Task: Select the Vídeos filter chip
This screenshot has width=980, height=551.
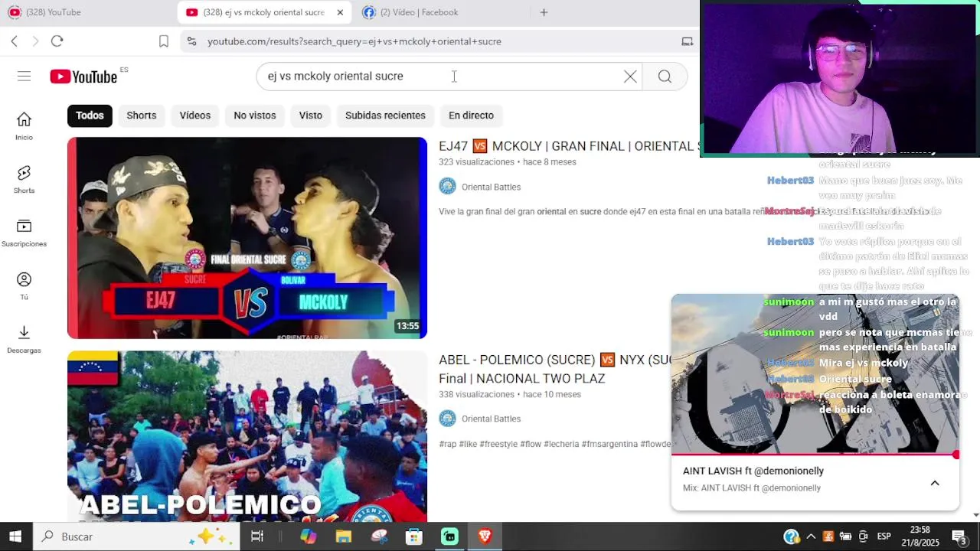Action: click(x=194, y=116)
